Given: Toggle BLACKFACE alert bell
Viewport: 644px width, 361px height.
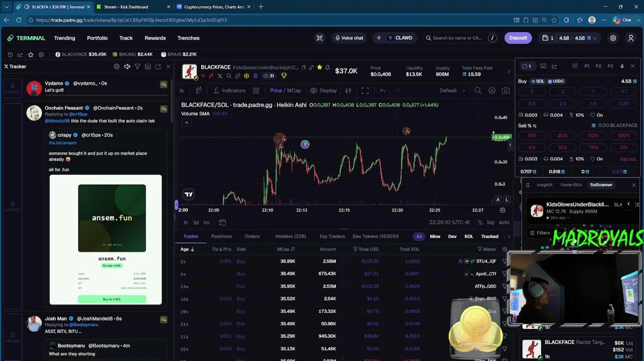Looking at the screenshot, I should point(327,68).
